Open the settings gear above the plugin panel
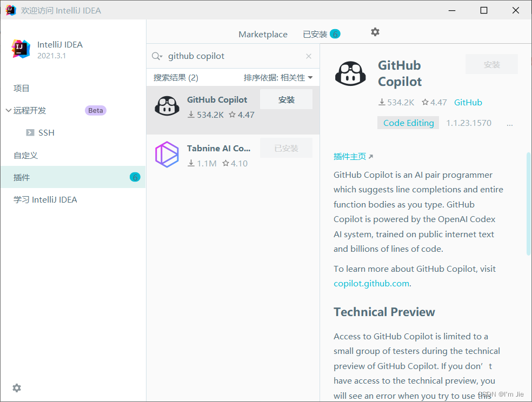This screenshot has width=532, height=402. click(375, 32)
